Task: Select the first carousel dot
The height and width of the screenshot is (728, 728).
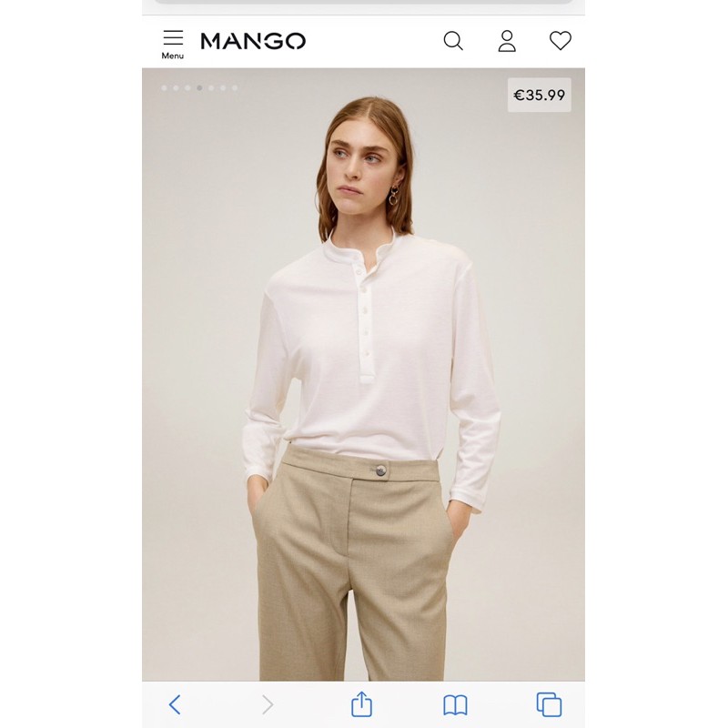Action: tap(164, 87)
